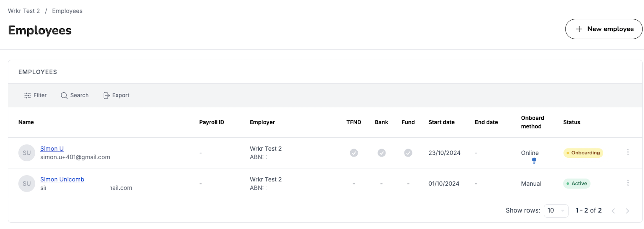Select the Employees breadcrumb item

point(67,11)
